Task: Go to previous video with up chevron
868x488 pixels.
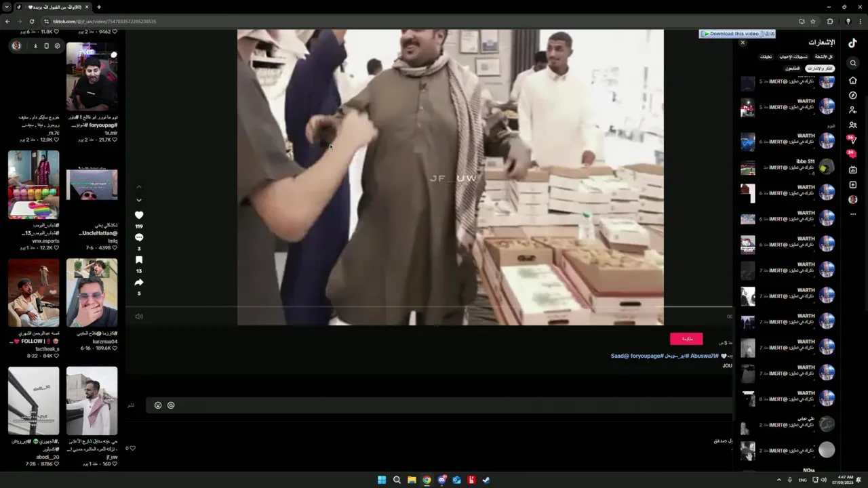Action: pyautogui.click(x=139, y=187)
